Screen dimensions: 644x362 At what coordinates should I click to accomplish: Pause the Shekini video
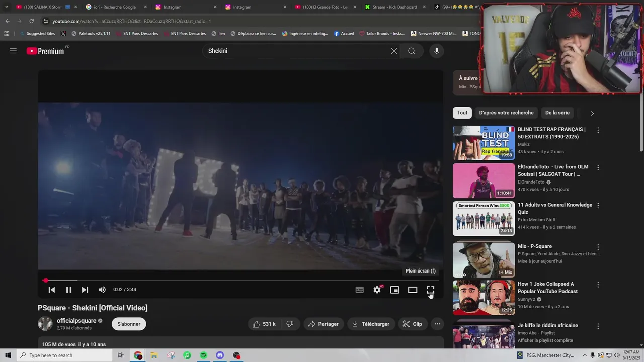pyautogui.click(x=68, y=290)
